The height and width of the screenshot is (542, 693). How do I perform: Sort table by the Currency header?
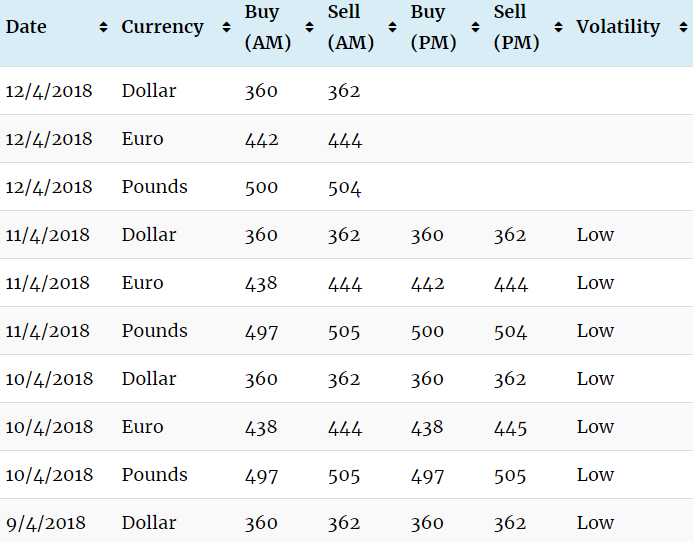coord(162,27)
